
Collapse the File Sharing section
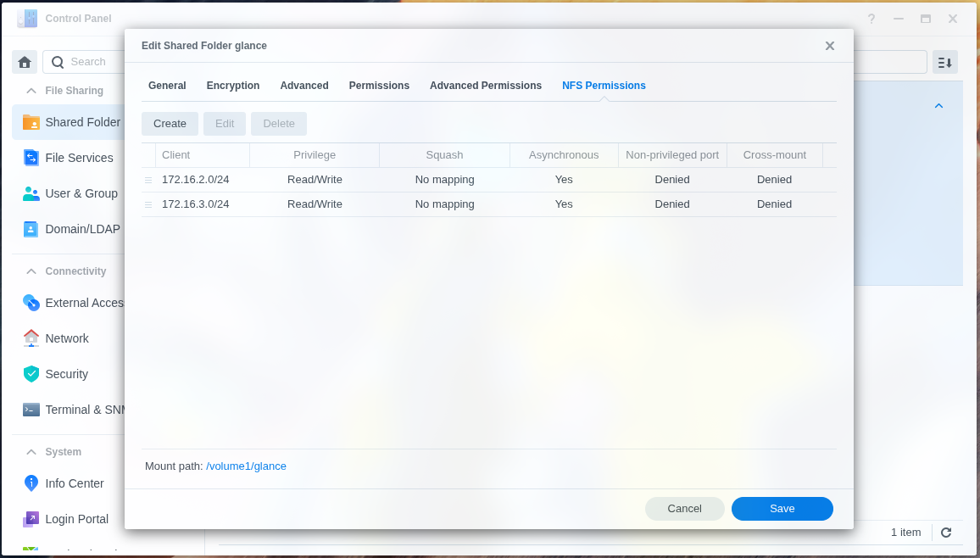(31, 91)
